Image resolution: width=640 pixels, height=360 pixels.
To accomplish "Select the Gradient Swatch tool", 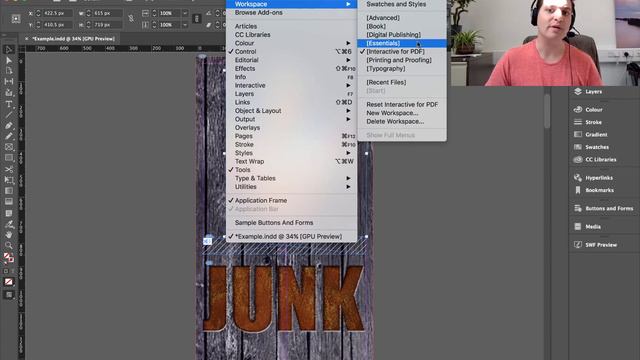I will (9, 191).
